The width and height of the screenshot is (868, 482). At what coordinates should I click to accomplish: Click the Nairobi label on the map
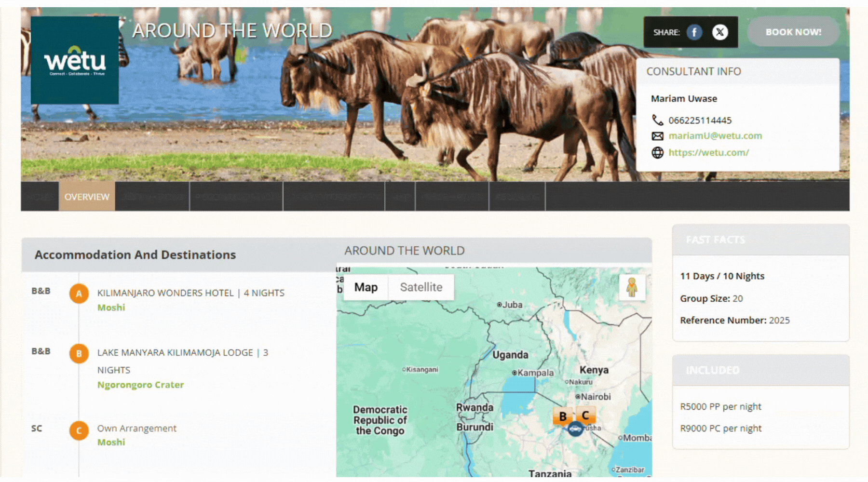click(596, 397)
